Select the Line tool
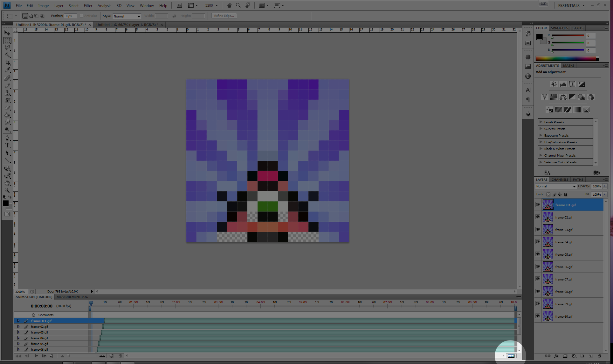This screenshot has height=364, width=613. [7, 160]
